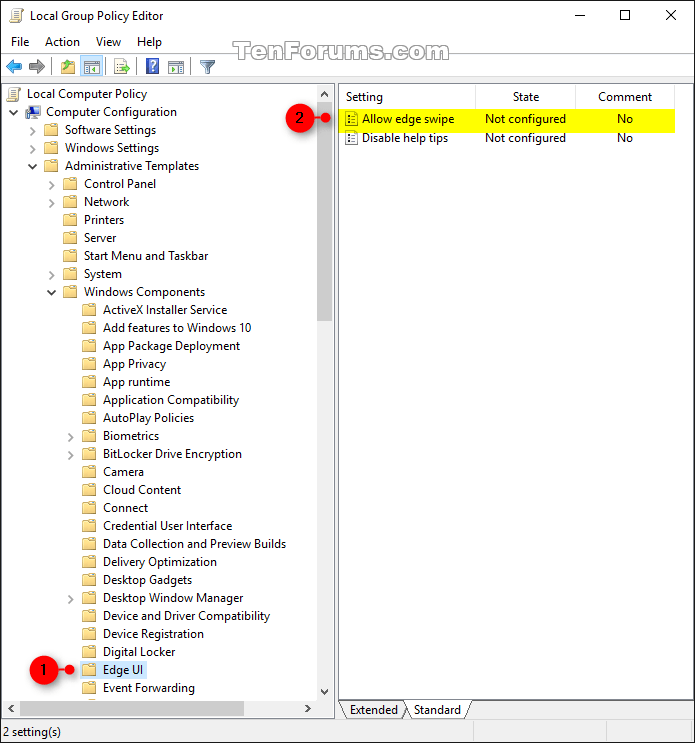Click the Computer Configuration computer icon
Image resolution: width=695 pixels, height=743 pixels.
[x=33, y=112]
